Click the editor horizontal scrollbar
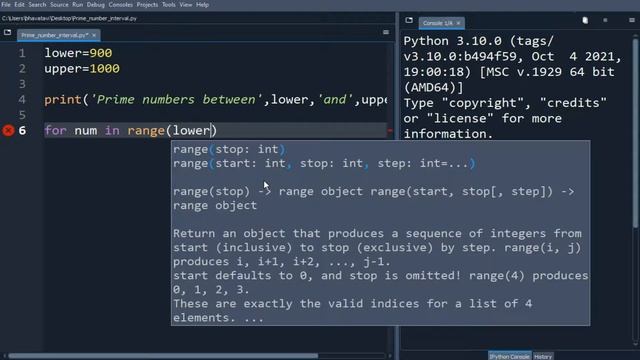640x360 pixels. 163,356
